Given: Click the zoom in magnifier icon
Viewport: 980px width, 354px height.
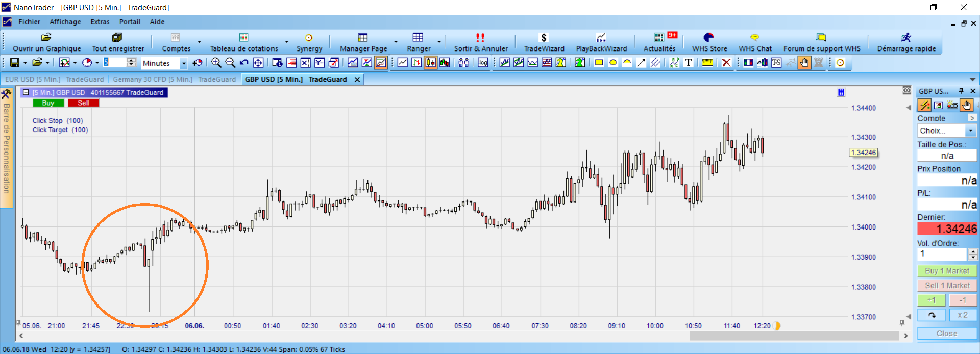Looking at the screenshot, I should [216, 63].
